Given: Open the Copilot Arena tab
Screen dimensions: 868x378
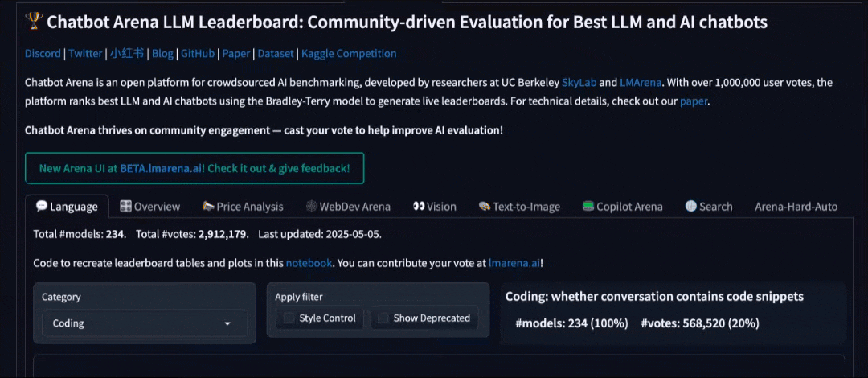Looking at the screenshot, I should (622, 207).
